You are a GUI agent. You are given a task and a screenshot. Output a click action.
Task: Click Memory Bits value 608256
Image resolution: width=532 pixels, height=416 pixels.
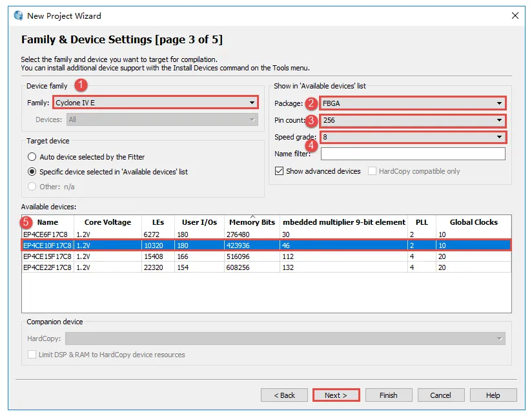[x=238, y=267]
